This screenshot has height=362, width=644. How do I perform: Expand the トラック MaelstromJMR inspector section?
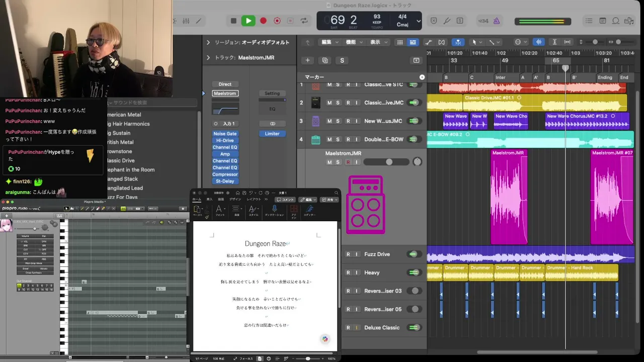point(208,58)
